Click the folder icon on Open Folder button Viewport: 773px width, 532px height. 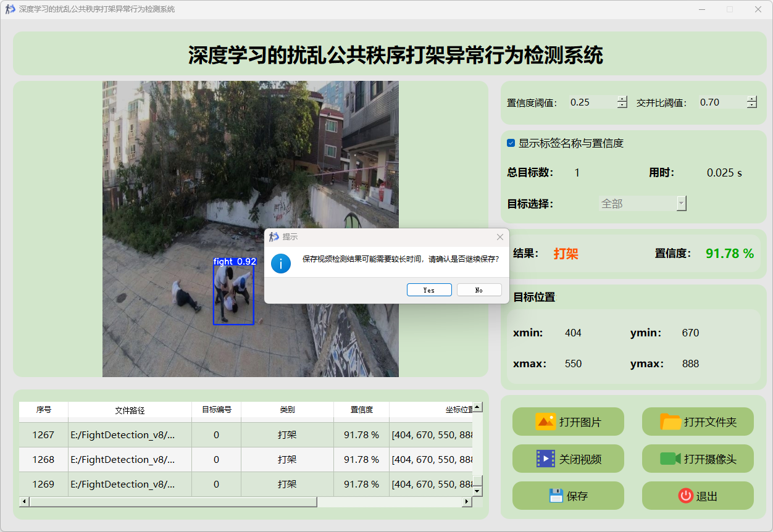[x=671, y=422]
